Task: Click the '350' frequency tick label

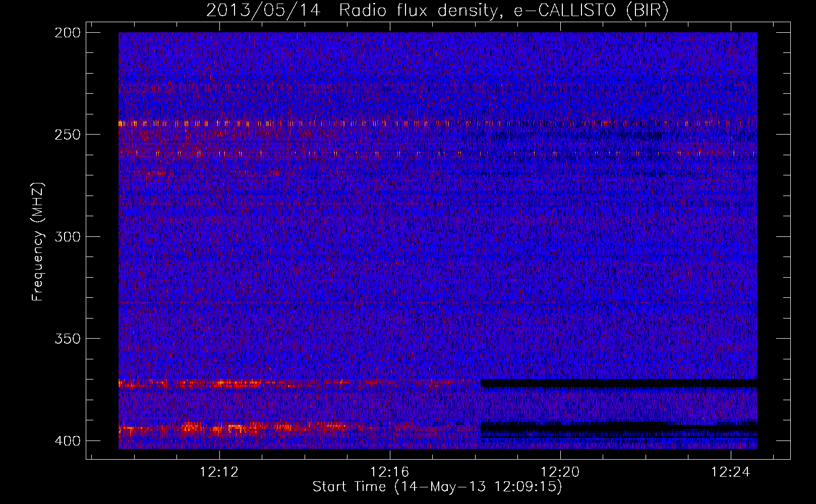Action: (x=68, y=339)
